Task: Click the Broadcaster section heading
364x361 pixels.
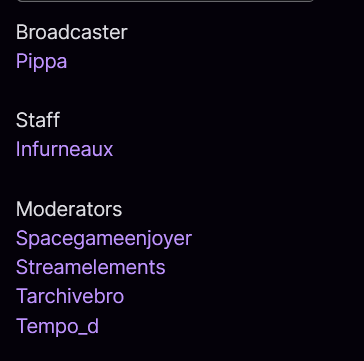Action: (72, 32)
